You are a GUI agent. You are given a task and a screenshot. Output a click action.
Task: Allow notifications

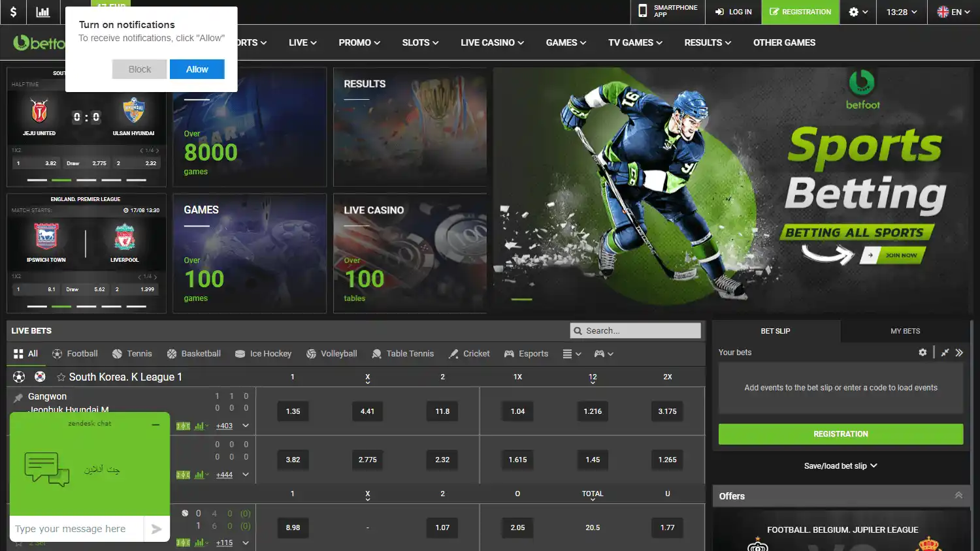197,69
